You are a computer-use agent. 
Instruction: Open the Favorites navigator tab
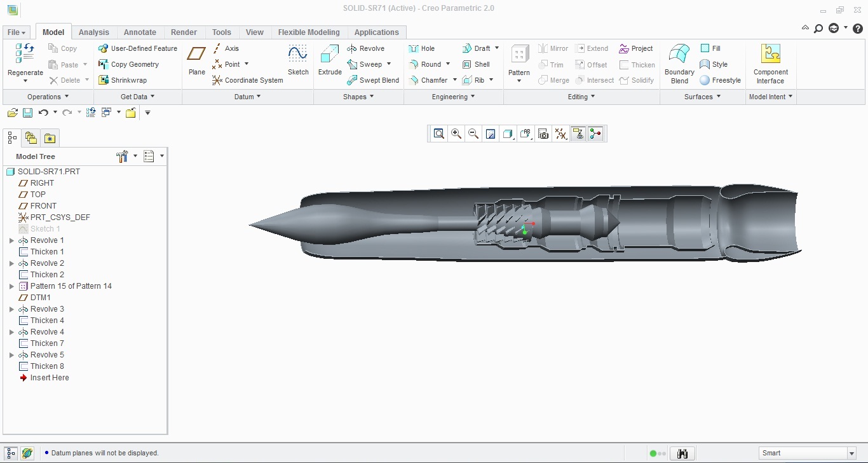tap(50, 137)
